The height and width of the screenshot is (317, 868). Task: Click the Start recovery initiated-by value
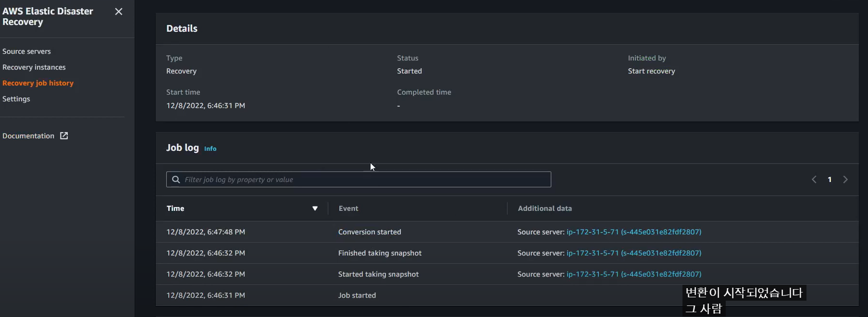651,71
